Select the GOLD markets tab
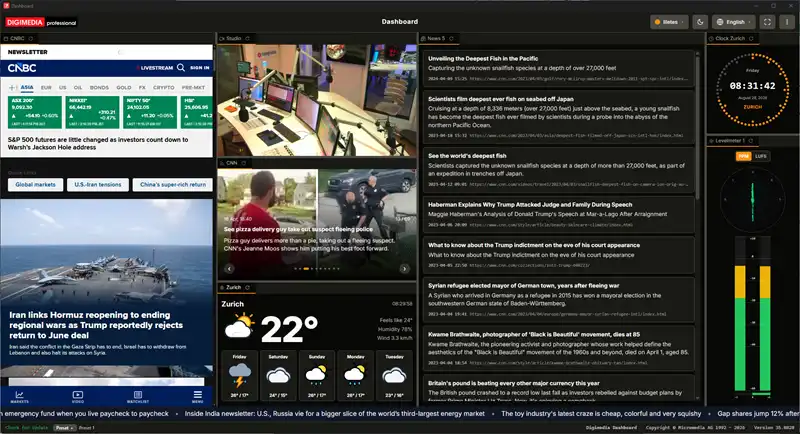This screenshot has width=800, height=434. tap(123, 88)
